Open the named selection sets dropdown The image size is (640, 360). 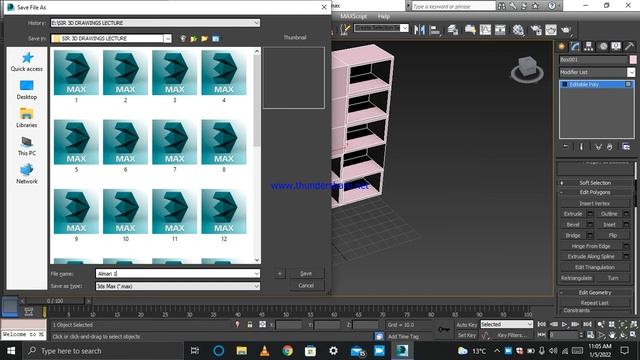tap(404, 28)
